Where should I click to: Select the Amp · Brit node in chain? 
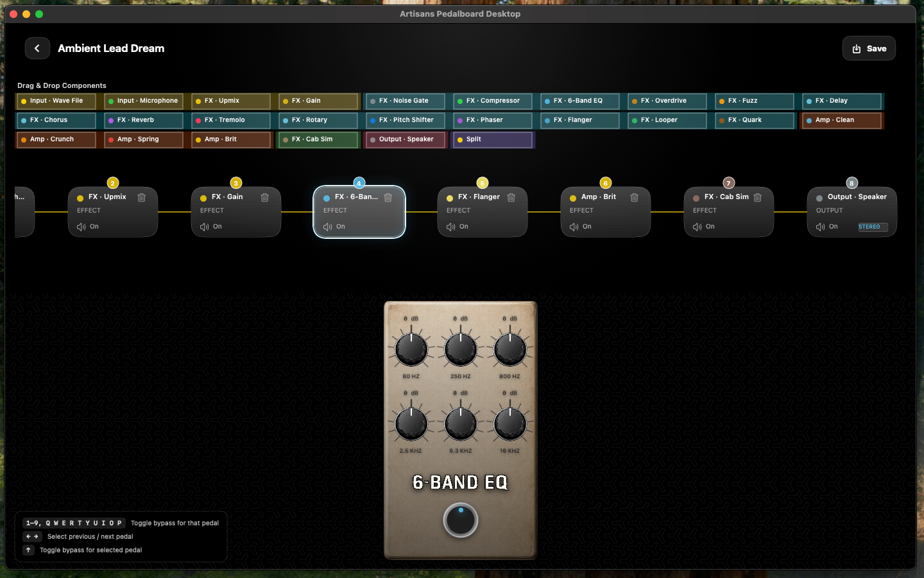[606, 212]
